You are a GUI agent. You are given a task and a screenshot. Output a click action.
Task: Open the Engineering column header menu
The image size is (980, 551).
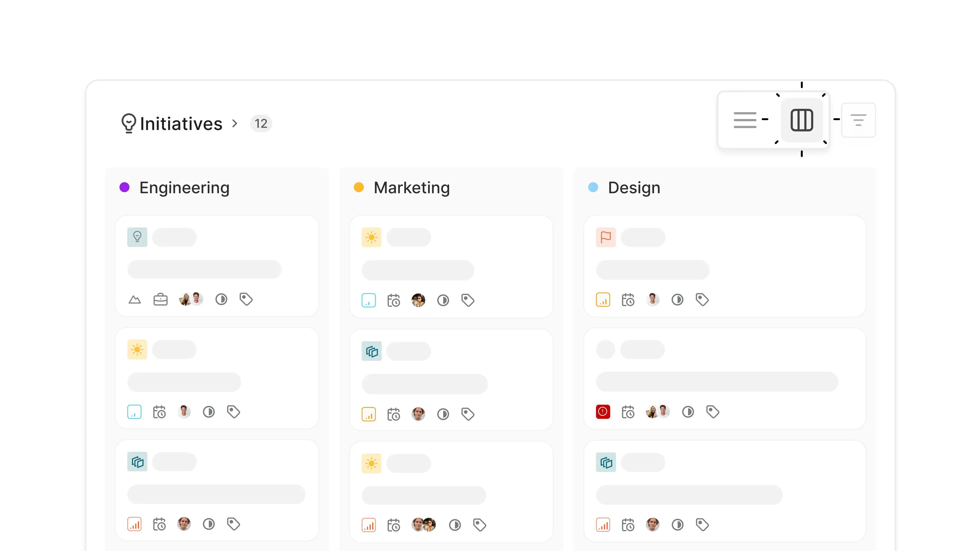[184, 188]
